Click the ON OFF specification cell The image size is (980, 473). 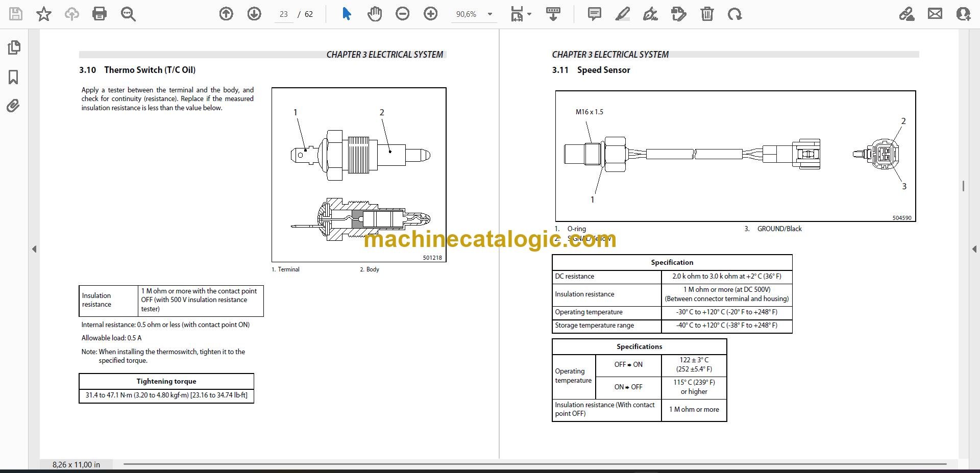click(628, 387)
